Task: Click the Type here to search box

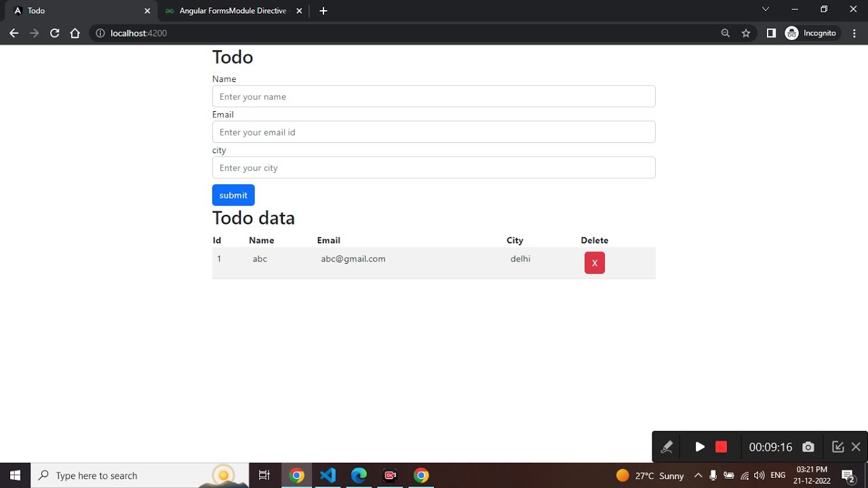Action: pos(141,476)
